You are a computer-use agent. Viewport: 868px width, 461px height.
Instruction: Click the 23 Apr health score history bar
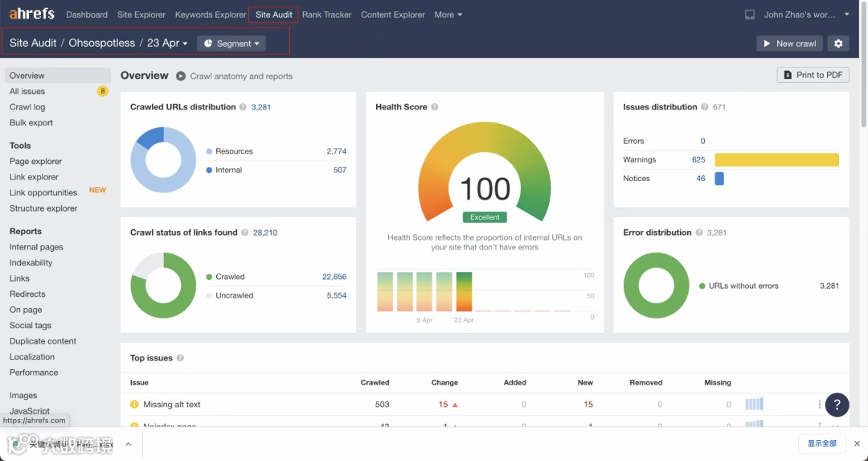click(x=464, y=291)
